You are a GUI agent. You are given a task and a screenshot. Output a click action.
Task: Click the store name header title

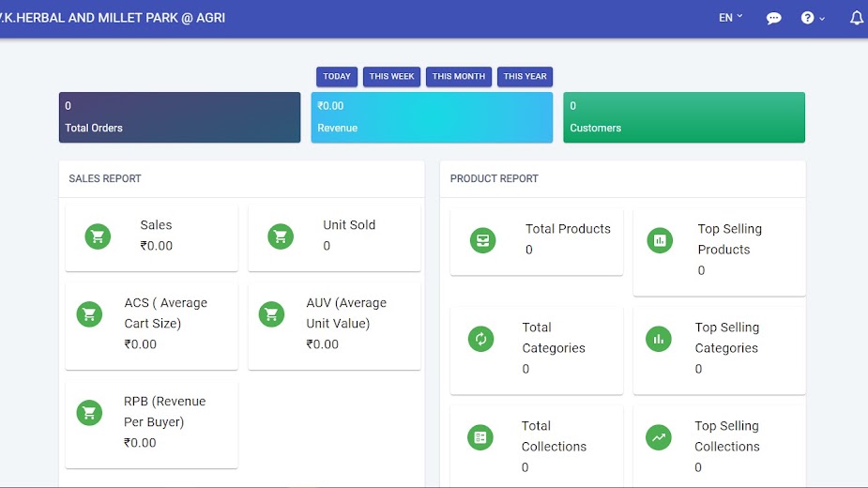point(113,18)
